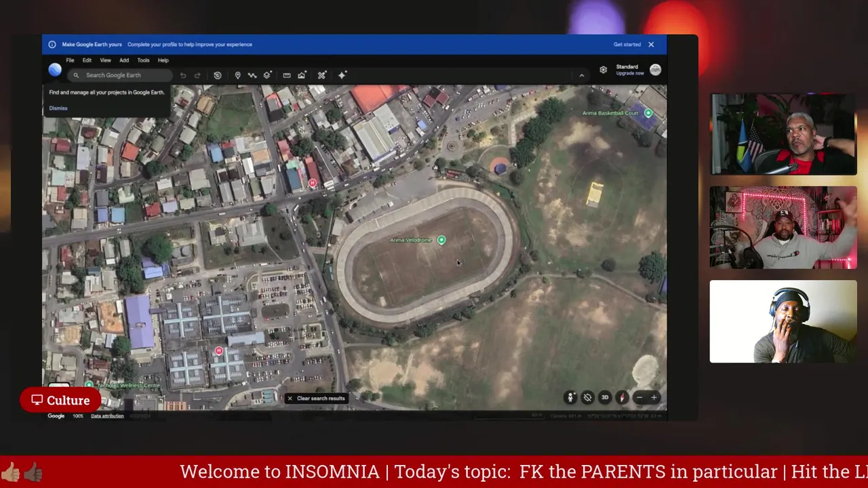Click the Nicholas Wellness Centre marker
Screen dimensions: 868x488
click(x=89, y=385)
